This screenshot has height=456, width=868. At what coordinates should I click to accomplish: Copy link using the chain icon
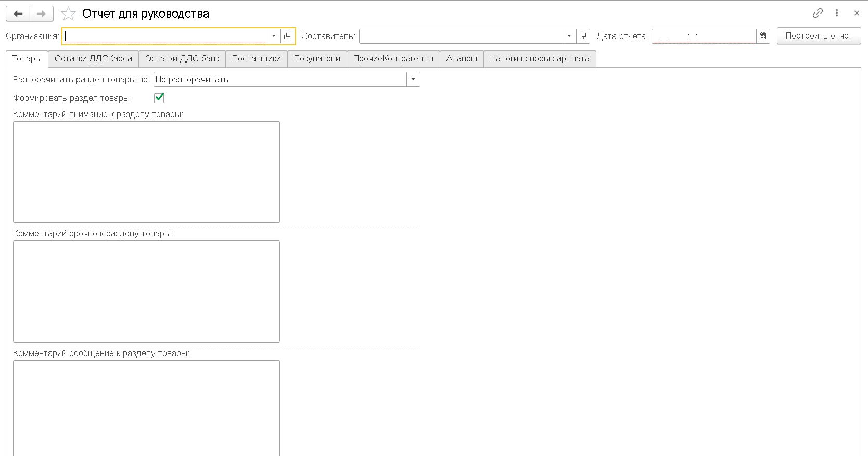coord(818,14)
